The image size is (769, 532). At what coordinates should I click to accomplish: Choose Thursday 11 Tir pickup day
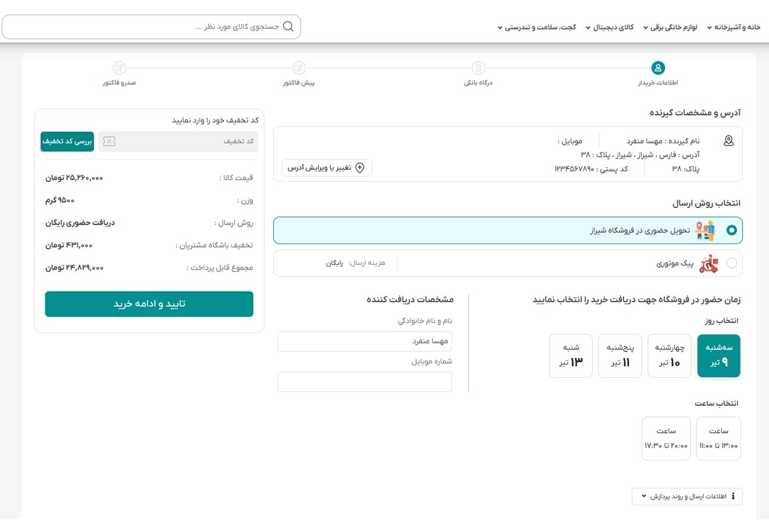pos(620,356)
